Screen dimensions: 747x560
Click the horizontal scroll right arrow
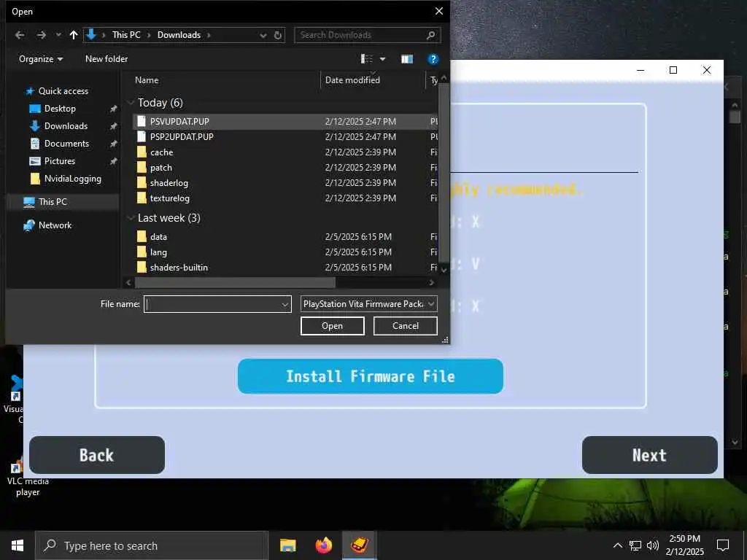[x=431, y=282]
